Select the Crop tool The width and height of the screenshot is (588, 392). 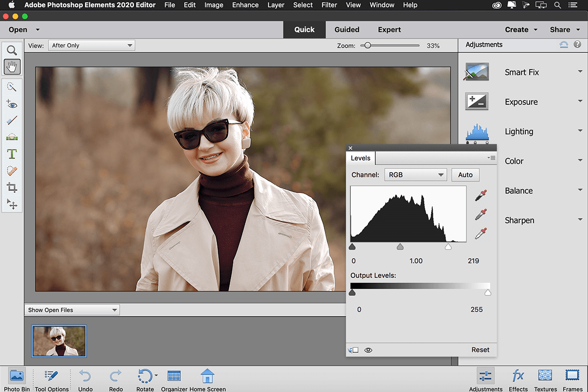click(x=12, y=187)
